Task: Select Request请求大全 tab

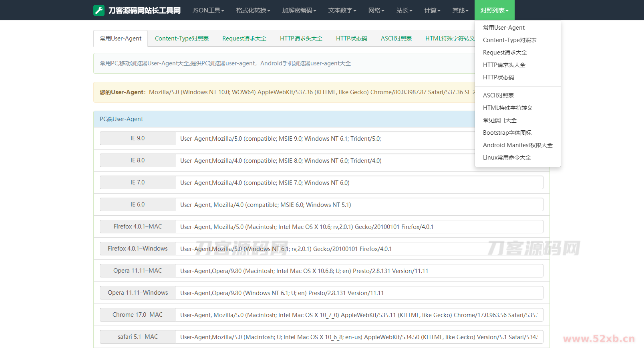Action: coord(244,38)
